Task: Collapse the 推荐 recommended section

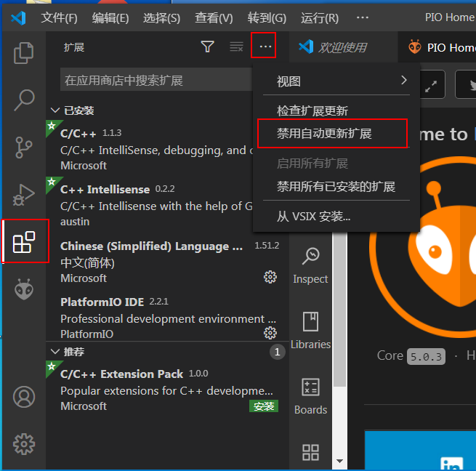Action: (55, 352)
